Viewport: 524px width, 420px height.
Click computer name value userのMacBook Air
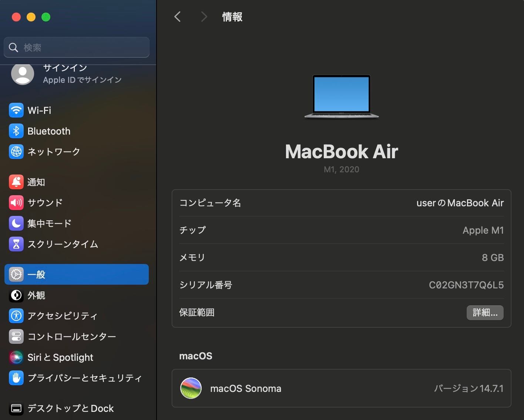point(460,203)
